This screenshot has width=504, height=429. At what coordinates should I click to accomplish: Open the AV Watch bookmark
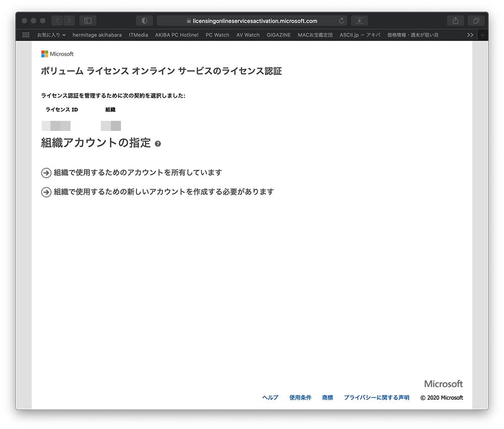248,35
